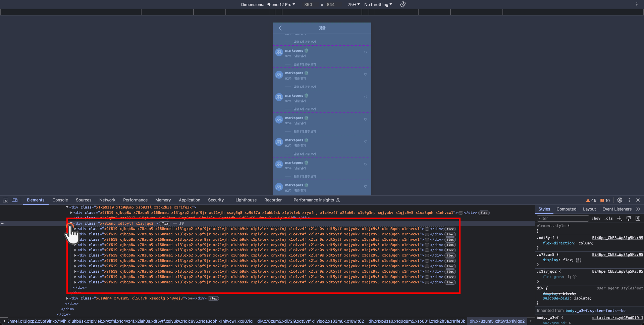The width and height of the screenshot is (644, 325).
Task: Select the div.x1xp9za0 breadcrumb item
Action: coord(417,321)
